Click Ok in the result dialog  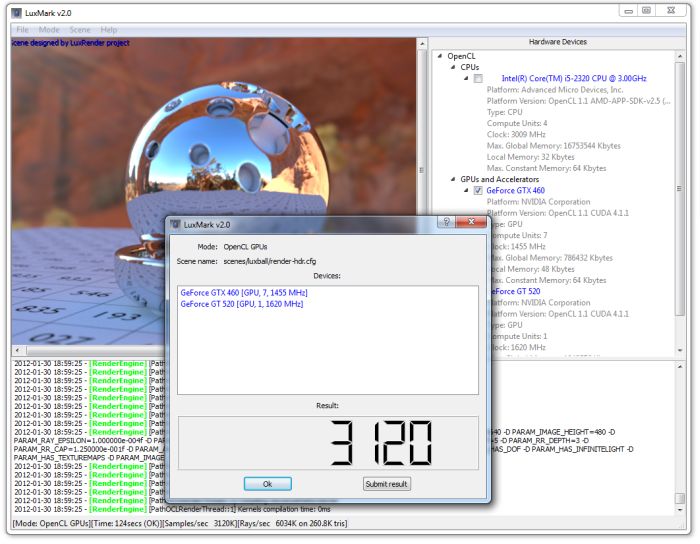267,484
